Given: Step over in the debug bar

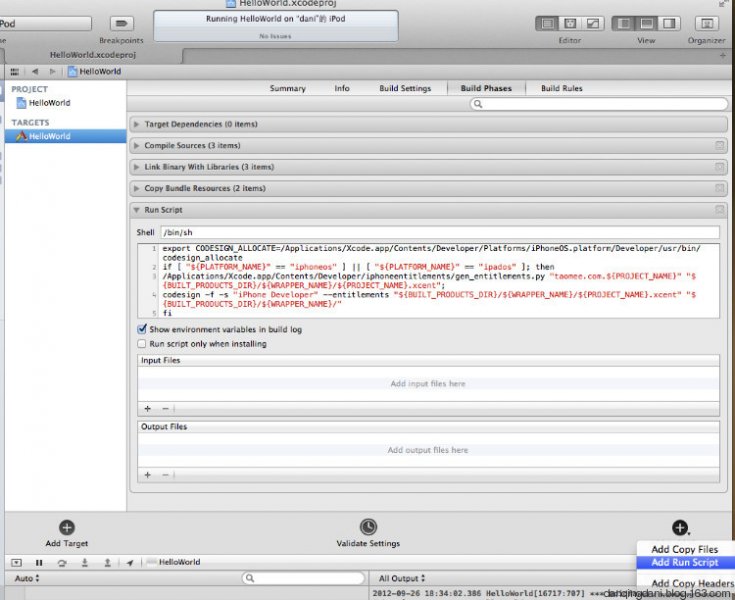Looking at the screenshot, I should click(61, 562).
